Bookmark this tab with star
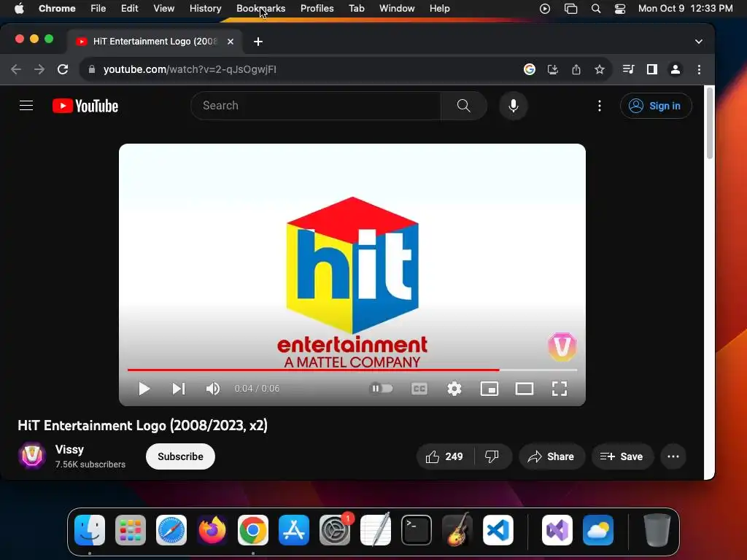Screen dimensions: 747x560 click(x=600, y=69)
